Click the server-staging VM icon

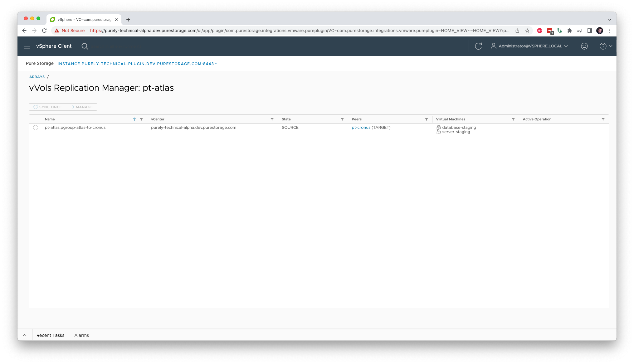pos(438,132)
